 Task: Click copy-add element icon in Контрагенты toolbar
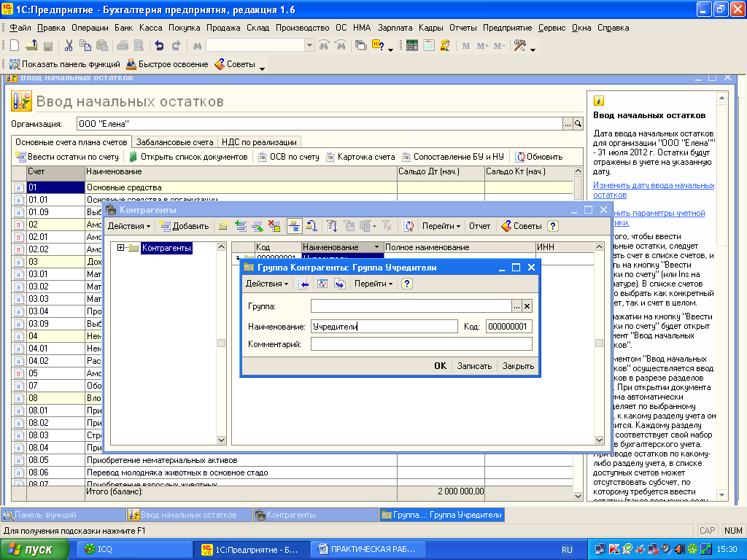[x=241, y=226]
